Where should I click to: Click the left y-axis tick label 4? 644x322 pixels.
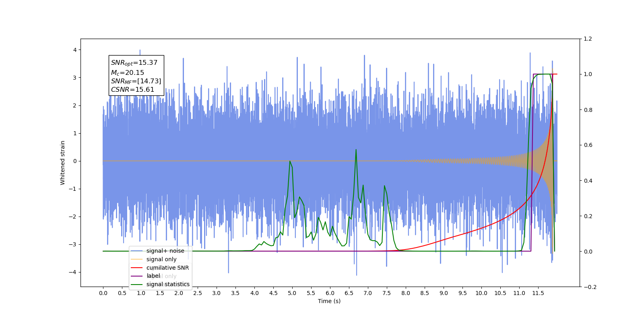point(75,50)
